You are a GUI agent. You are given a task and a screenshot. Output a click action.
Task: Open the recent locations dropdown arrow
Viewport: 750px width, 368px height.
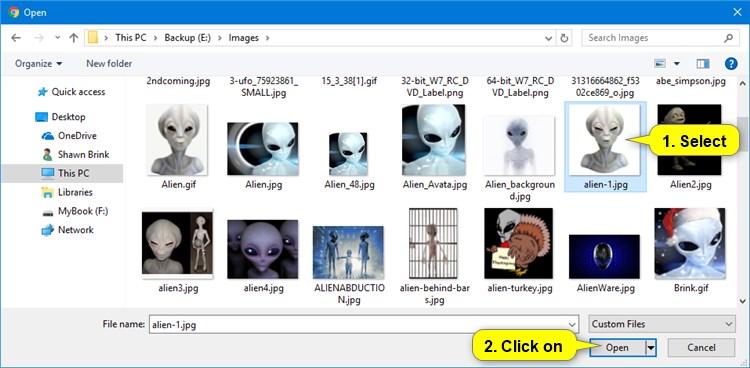(57, 38)
